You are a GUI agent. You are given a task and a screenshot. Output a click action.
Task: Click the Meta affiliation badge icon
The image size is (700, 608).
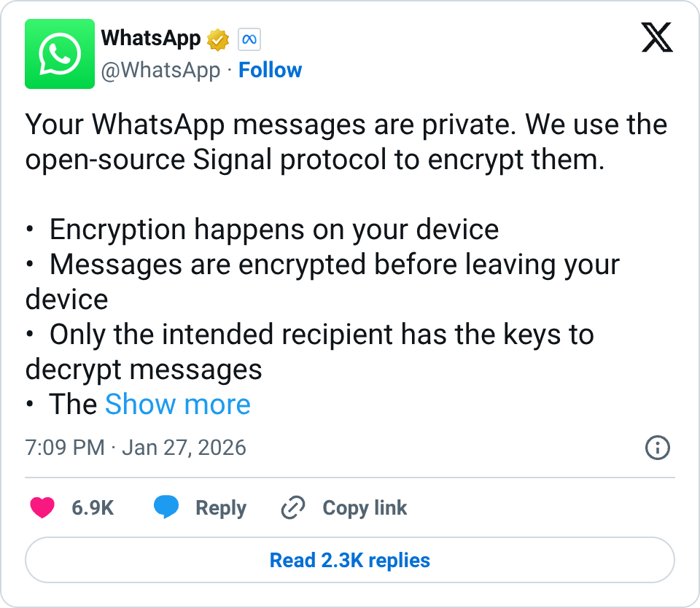249,39
